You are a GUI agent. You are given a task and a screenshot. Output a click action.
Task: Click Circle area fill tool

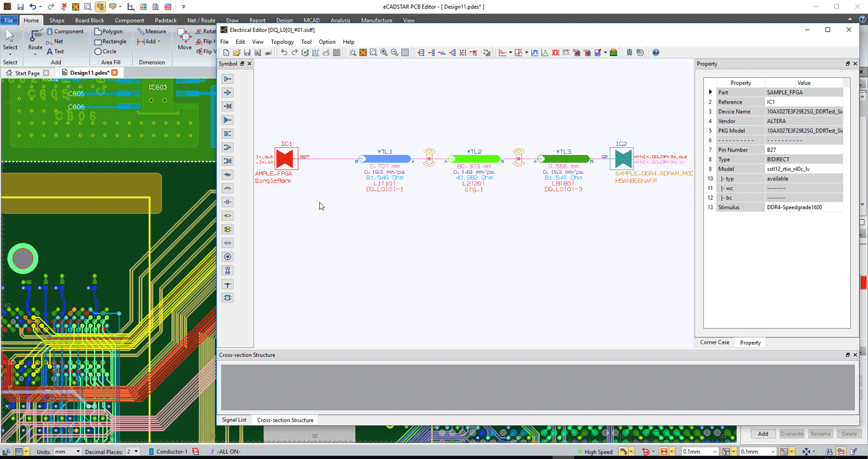pos(105,51)
